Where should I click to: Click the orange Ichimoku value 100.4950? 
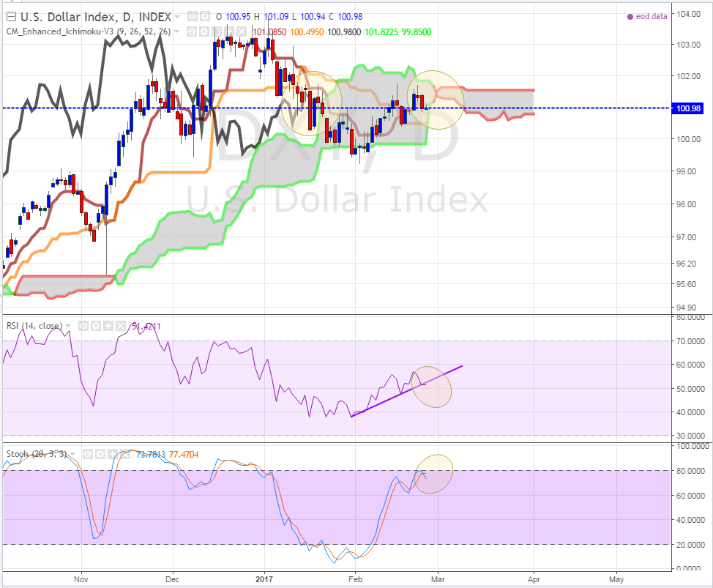click(x=307, y=31)
